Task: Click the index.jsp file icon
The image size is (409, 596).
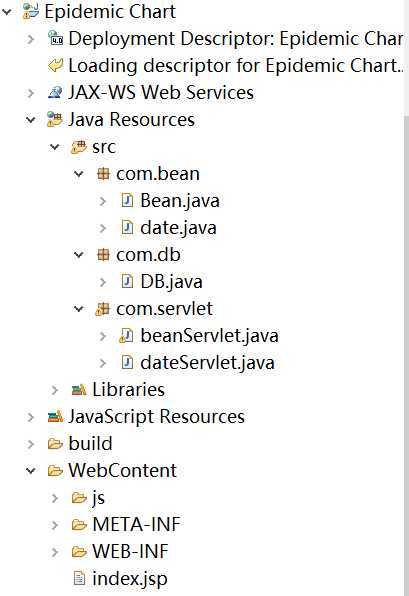Action: (x=79, y=579)
